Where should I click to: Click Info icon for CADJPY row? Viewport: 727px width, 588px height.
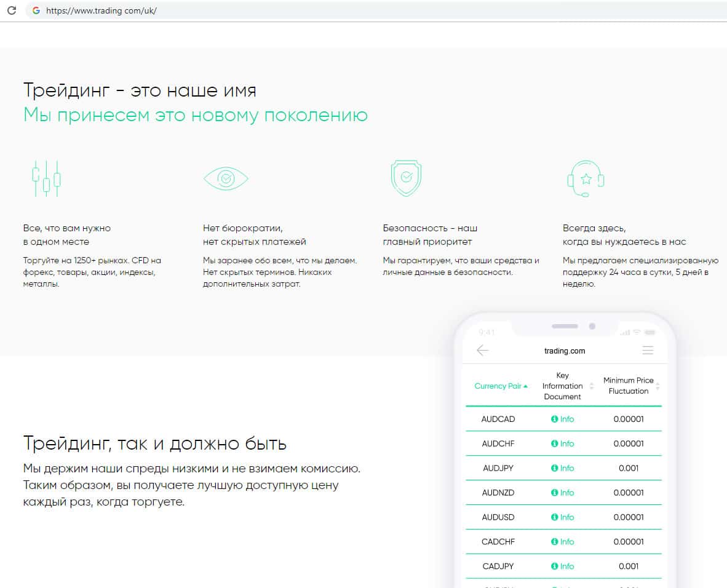coord(554,566)
